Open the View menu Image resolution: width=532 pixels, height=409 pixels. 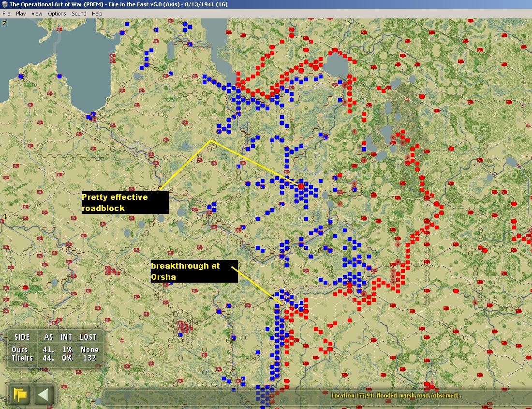tap(37, 14)
